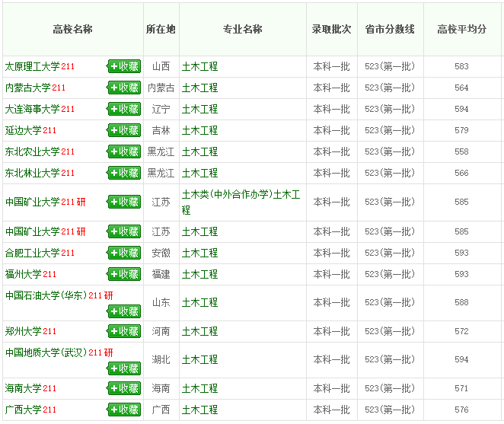Click location 吉林 in 延边大学 row
504x424 pixels.
coord(161,130)
